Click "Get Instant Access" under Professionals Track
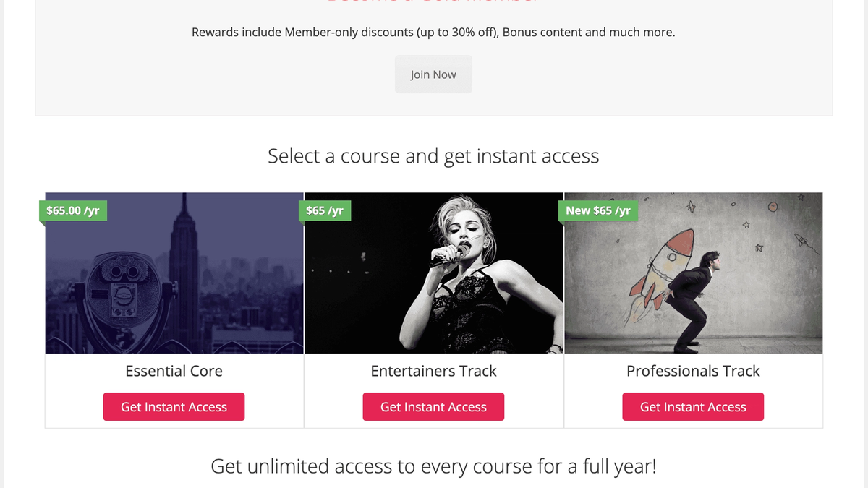The width and height of the screenshot is (868, 488). click(x=693, y=406)
